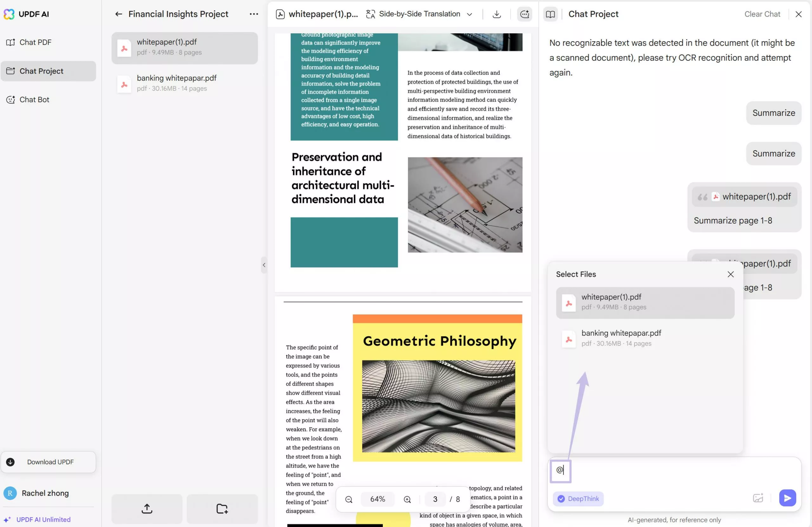The height and width of the screenshot is (527, 812).
Task: Click the new folder icon button
Action: [x=222, y=509]
